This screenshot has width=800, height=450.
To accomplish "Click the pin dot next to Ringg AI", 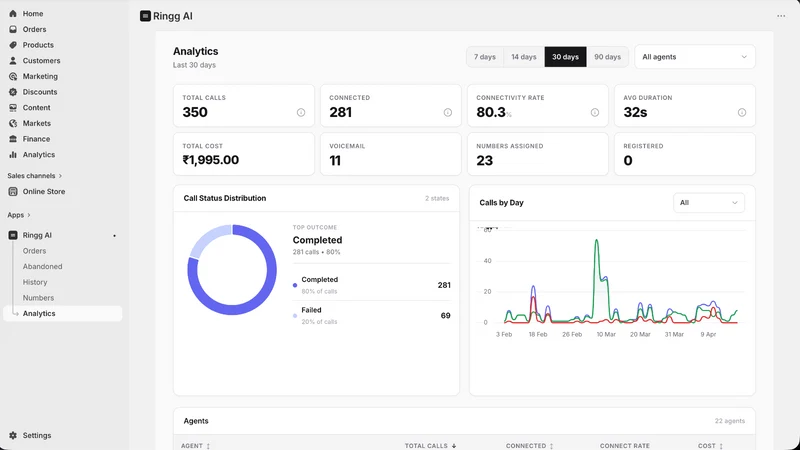I will 114,236.
